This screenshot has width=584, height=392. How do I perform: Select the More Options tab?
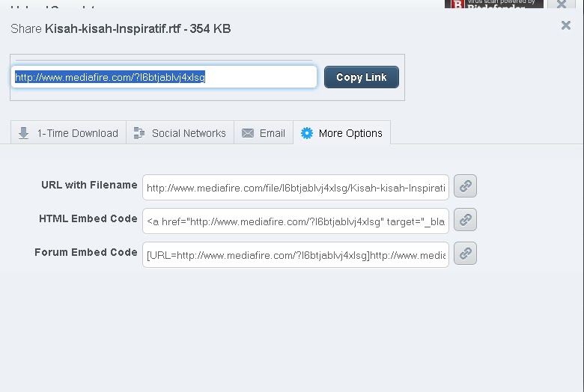(342, 133)
